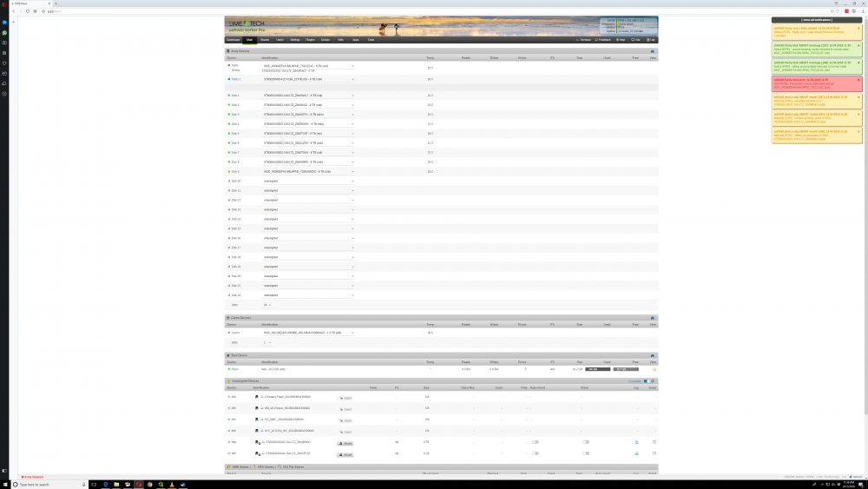Open the log icon for sdh device

[x=636, y=453]
